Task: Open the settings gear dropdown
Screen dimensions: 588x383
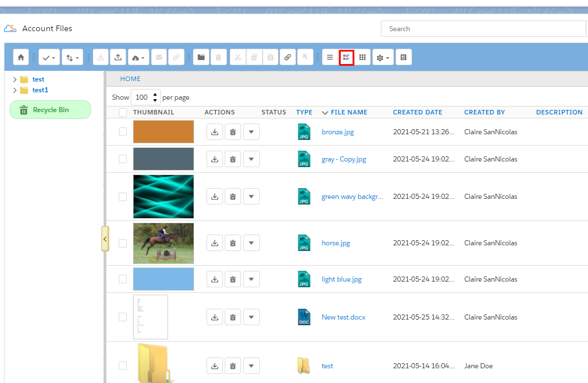Action: point(383,57)
